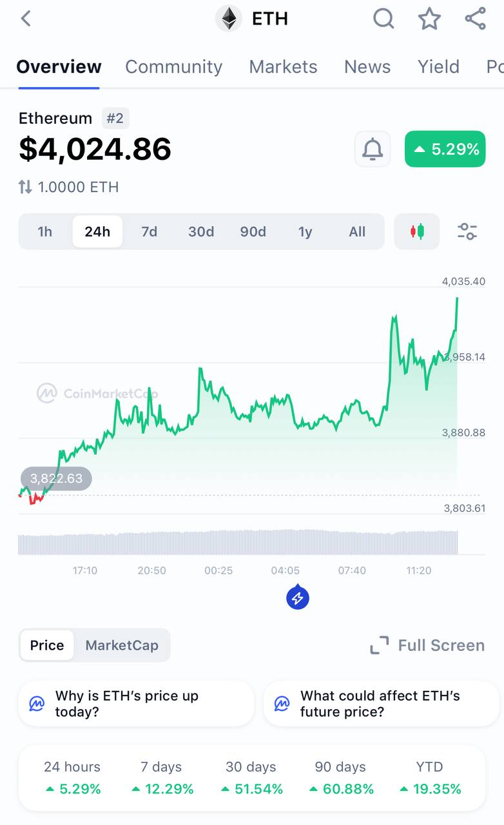Tap the back arrow icon

click(x=26, y=19)
